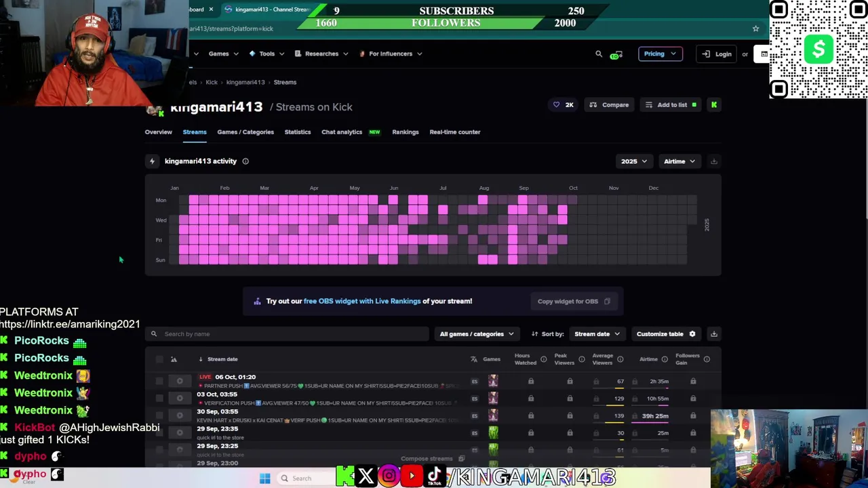Click the Instagram icon in overlay

(389, 476)
